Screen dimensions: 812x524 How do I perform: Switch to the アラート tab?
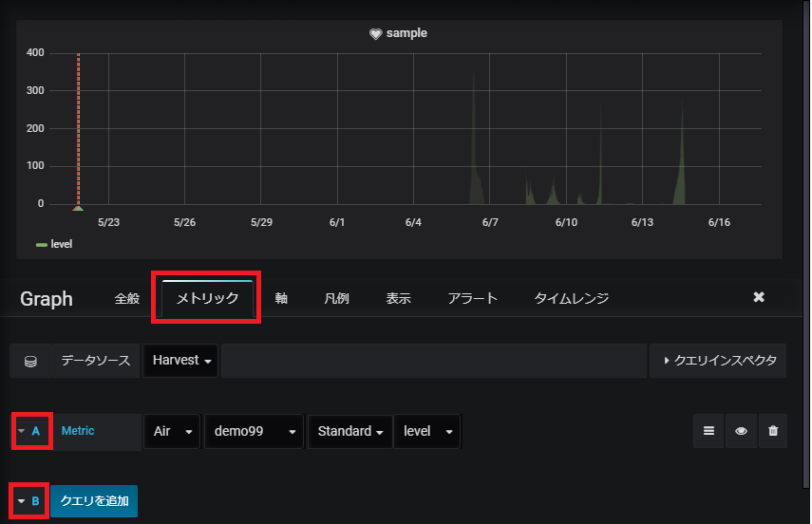click(472, 298)
